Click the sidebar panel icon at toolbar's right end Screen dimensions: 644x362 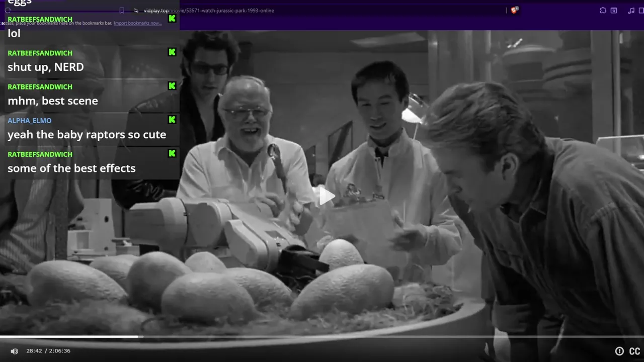640,11
